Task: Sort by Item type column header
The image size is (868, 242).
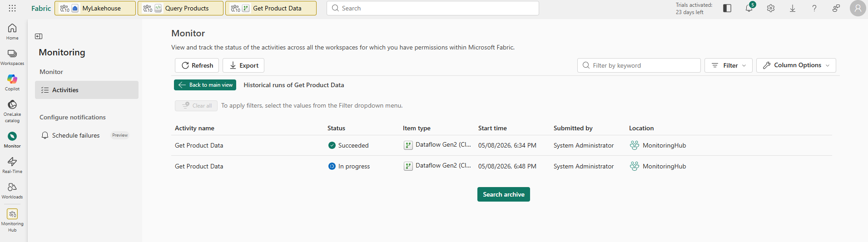Action: [417, 128]
